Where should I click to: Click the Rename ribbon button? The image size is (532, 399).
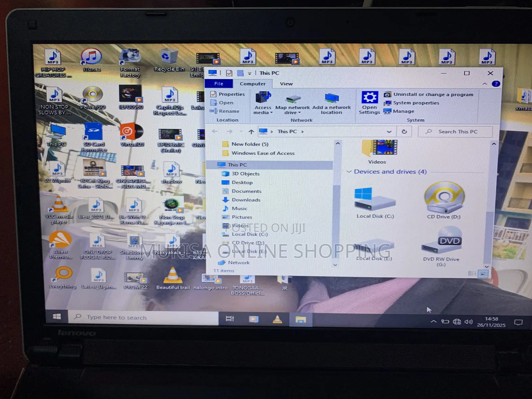tap(225, 111)
